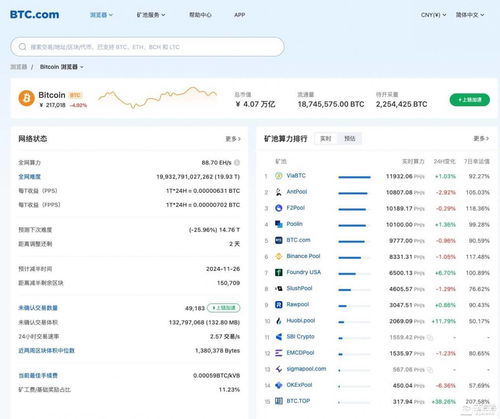The width and height of the screenshot is (500, 419).
Task: Open the F2Pool link
Action: tap(296, 208)
